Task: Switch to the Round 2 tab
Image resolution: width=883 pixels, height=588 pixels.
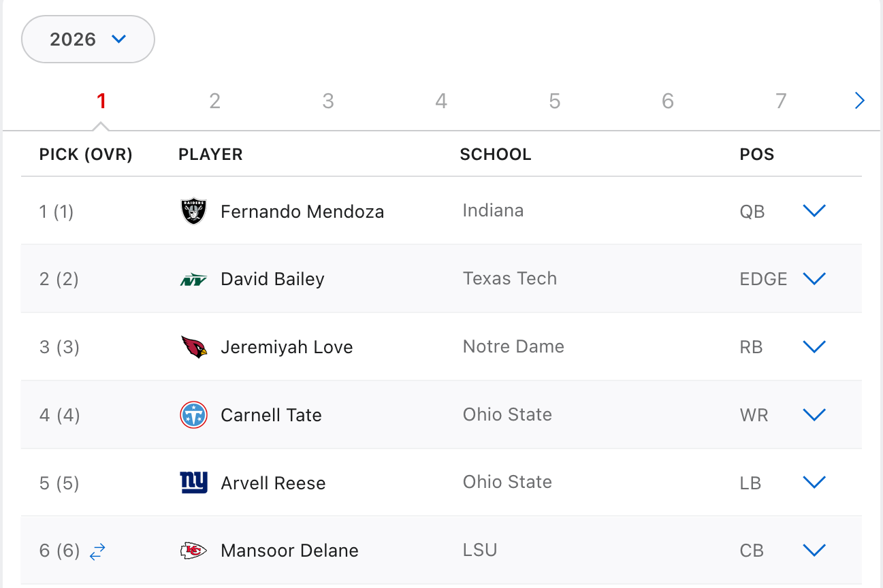Action: 214,101
